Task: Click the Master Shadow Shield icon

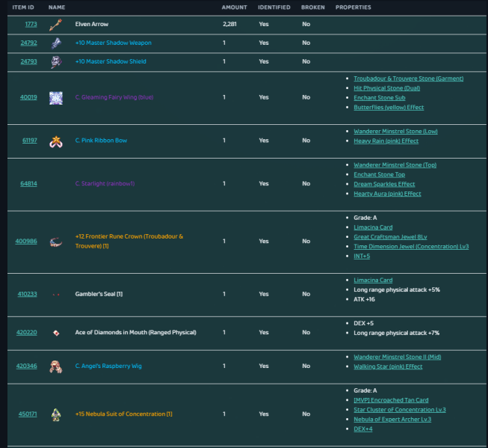Action: tap(56, 62)
